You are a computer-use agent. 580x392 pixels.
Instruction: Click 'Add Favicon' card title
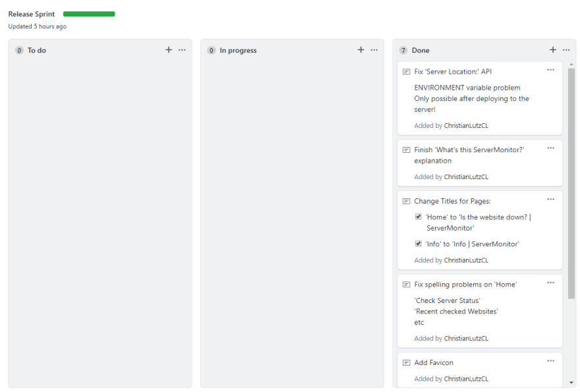[434, 363]
